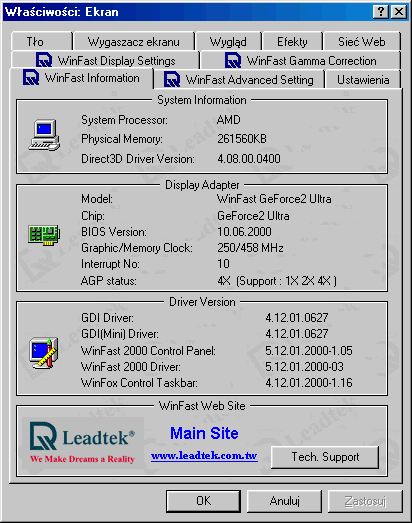Screen dimensions: 412x523
Task: Confirm with the OK button
Action: point(203,501)
